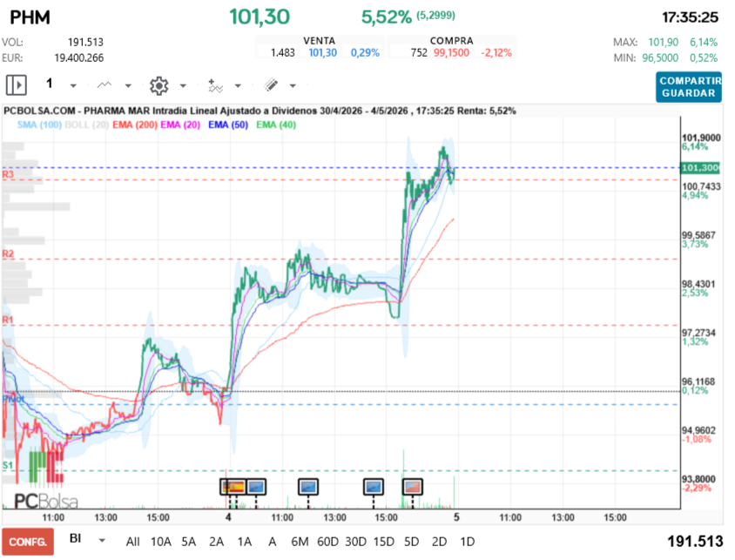Click the event marker near 12:00 on day 4
The image size is (735, 560).
(x=308, y=487)
